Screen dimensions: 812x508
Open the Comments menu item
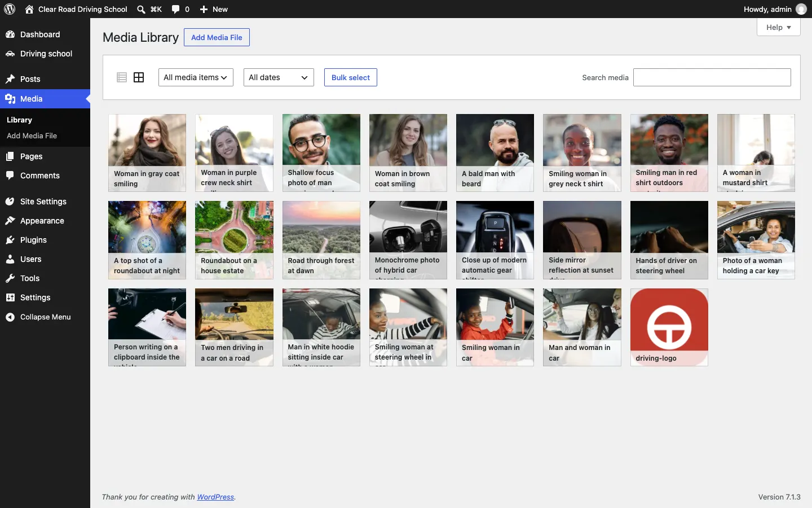point(45,176)
